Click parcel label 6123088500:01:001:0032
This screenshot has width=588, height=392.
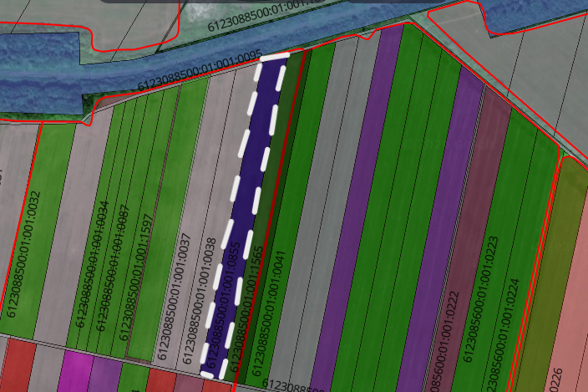pyautogui.click(x=23, y=254)
